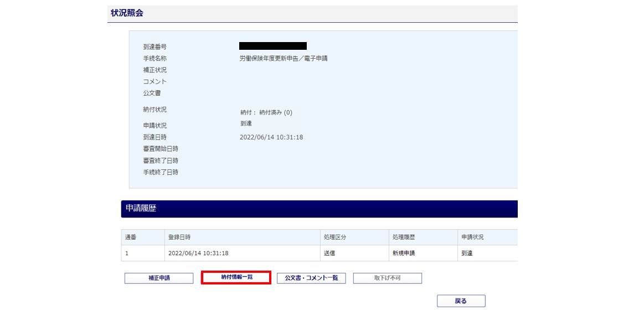Open the 納付情報一覧 payment list
644x311 pixels.
pos(236,277)
